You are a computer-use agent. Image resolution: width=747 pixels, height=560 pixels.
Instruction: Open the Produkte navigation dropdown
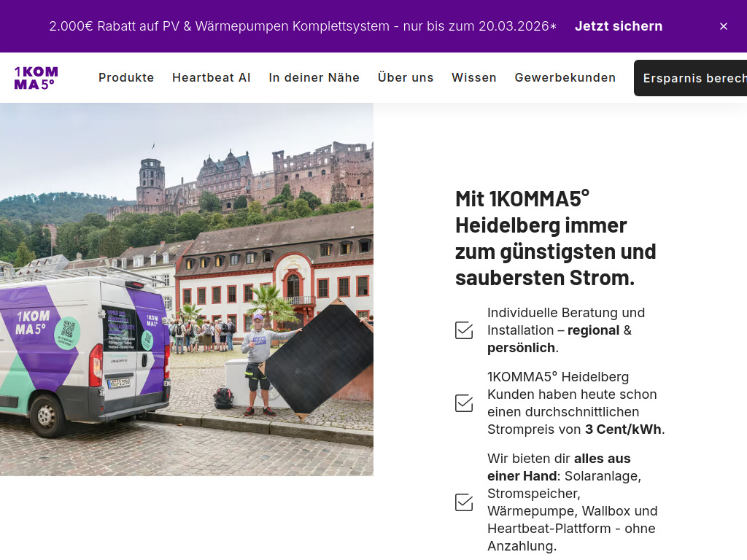click(x=126, y=77)
